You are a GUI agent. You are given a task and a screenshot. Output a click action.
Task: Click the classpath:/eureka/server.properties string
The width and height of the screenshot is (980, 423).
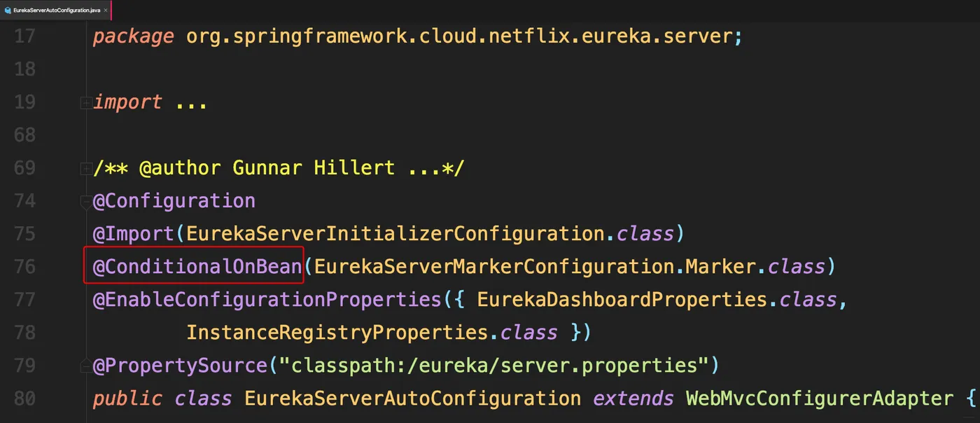click(x=494, y=365)
